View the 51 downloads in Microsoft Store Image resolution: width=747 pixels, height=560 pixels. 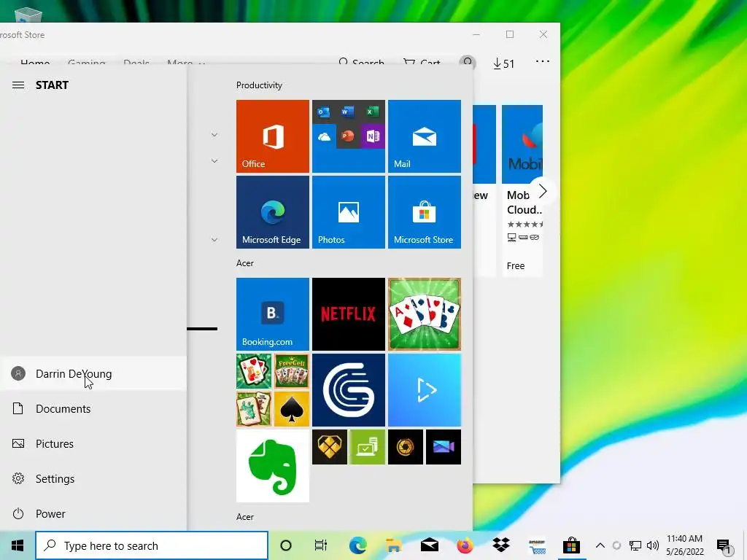(503, 63)
